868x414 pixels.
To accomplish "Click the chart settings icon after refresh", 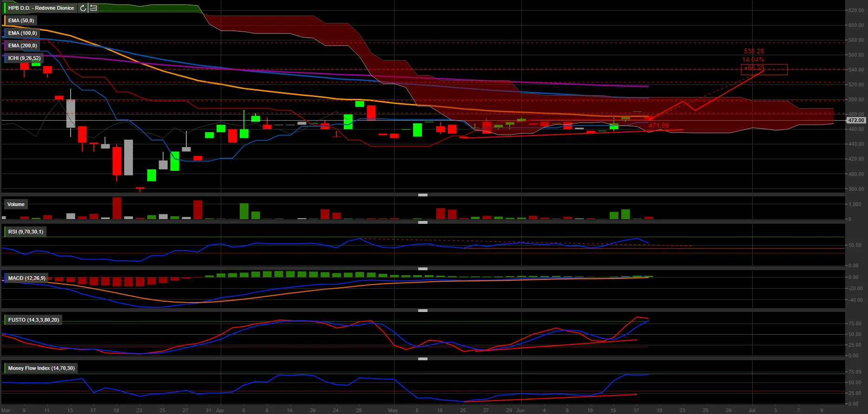I will 93,8.
